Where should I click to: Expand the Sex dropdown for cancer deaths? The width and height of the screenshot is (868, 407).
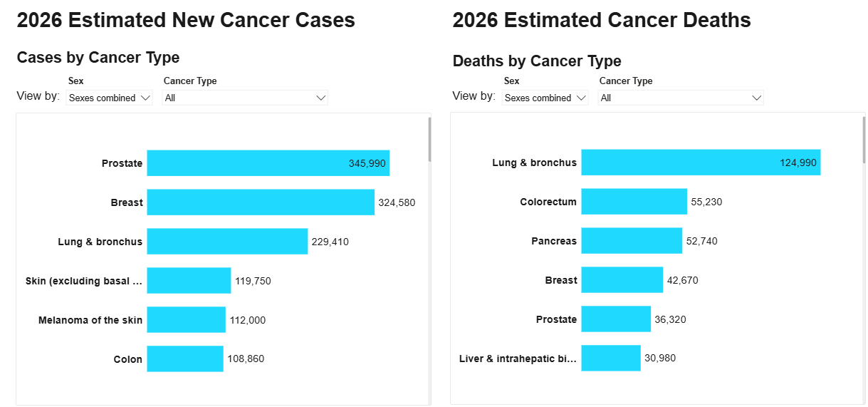545,98
